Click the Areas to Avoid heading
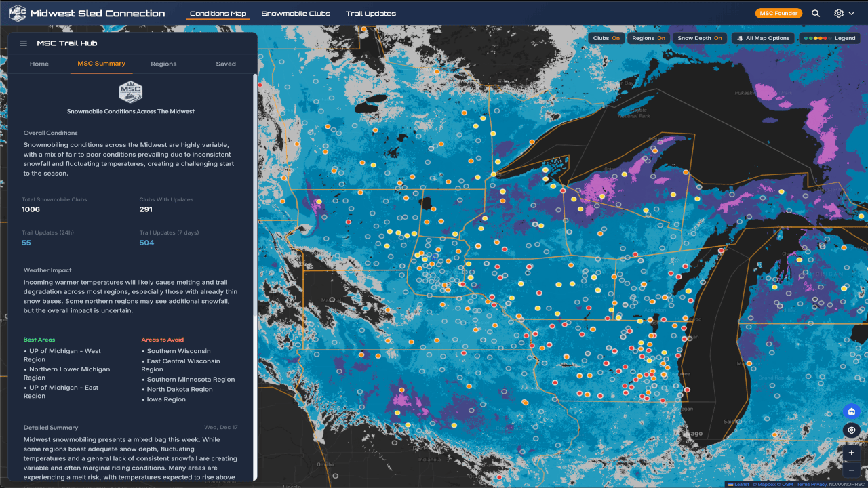This screenshot has width=868, height=488. tap(163, 340)
